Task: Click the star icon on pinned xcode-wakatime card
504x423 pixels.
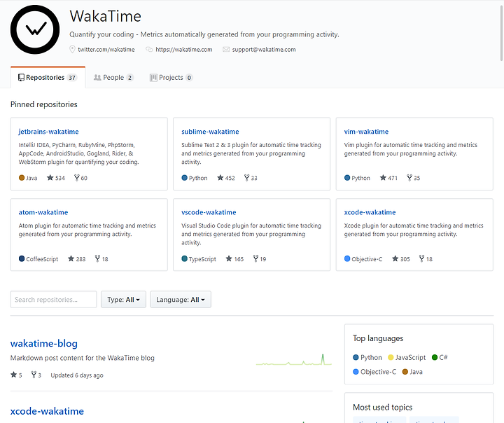Action: [x=395, y=258]
